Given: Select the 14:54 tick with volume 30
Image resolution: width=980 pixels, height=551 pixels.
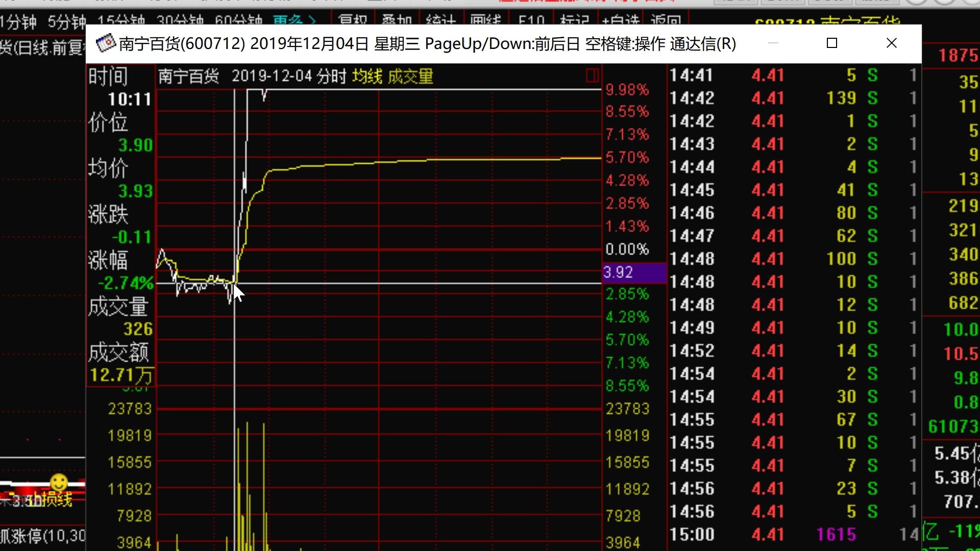Looking at the screenshot, I should 794,397.
